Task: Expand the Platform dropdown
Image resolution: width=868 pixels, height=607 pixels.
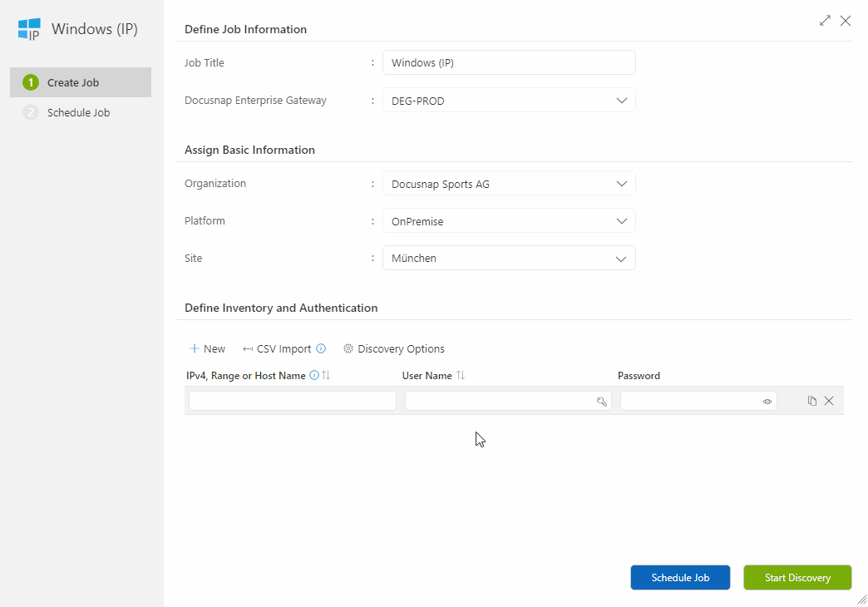Action: point(621,220)
